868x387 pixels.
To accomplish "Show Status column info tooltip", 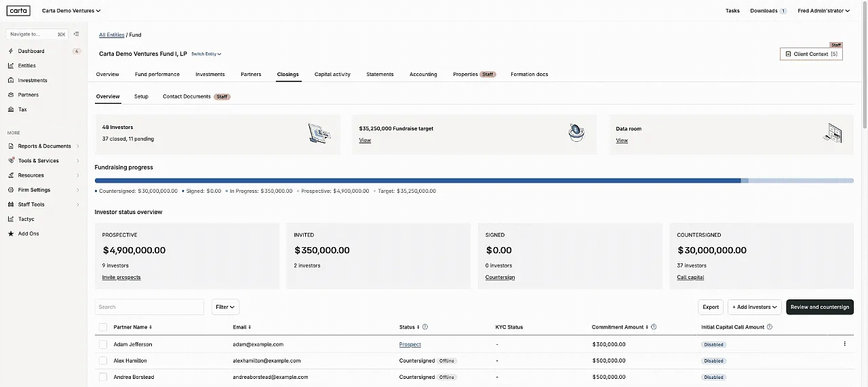I will pyautogui.click(x=425, y=327).
